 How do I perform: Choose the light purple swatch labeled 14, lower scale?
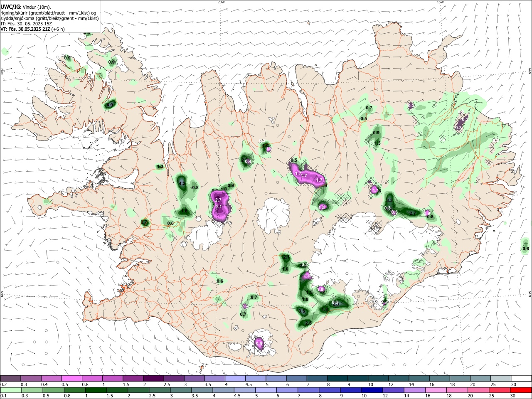click(x=415, y=390)
